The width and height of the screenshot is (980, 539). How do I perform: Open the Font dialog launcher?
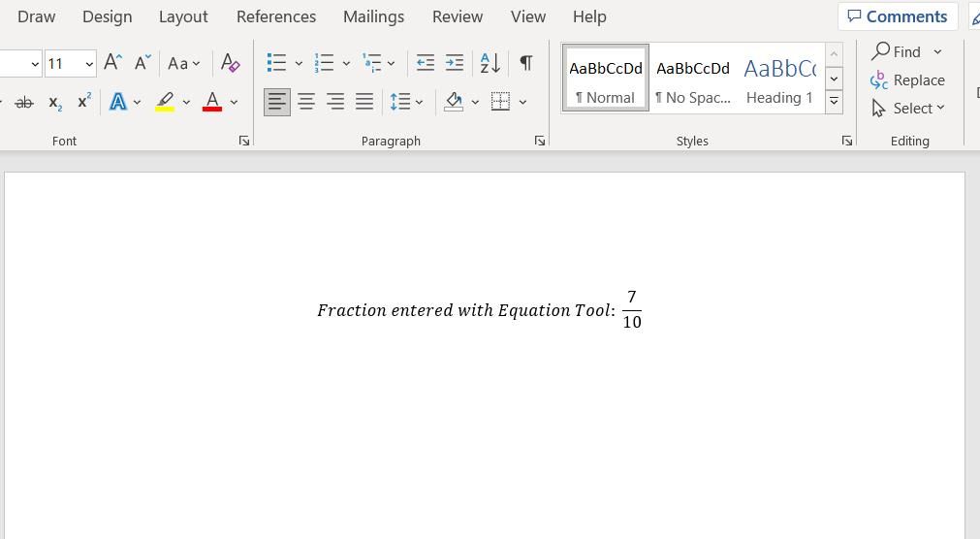click(244, 141)
